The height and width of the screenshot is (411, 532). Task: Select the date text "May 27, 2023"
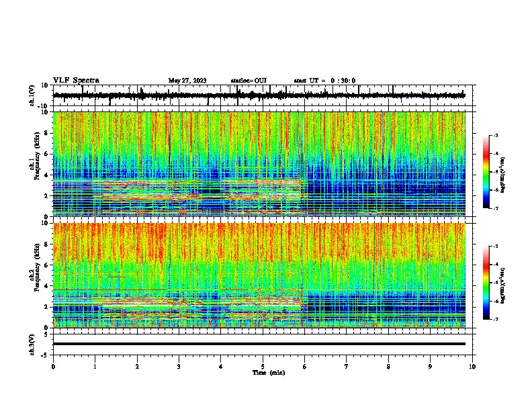coord(187,81)
